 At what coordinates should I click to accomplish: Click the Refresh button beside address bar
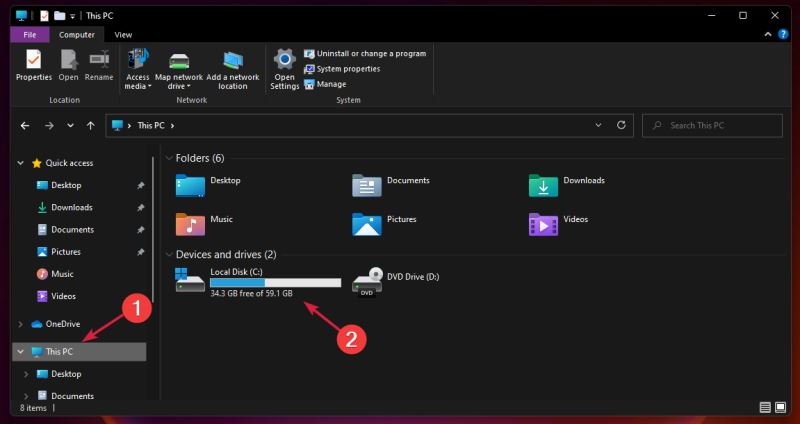pos(621,125)
